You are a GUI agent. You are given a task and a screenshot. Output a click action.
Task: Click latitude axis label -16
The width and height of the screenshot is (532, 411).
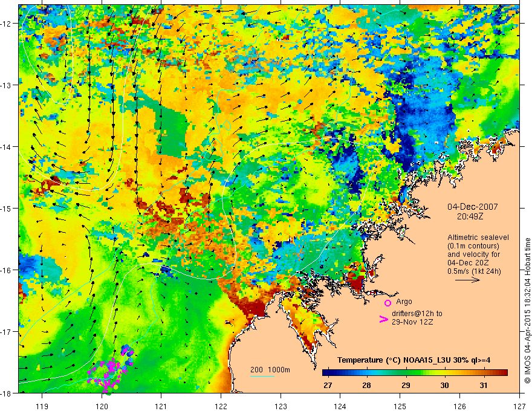tap(7, 270)
